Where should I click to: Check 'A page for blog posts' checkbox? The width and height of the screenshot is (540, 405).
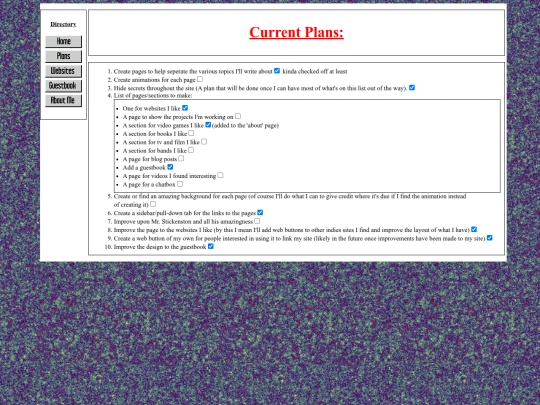coord(181,158)
